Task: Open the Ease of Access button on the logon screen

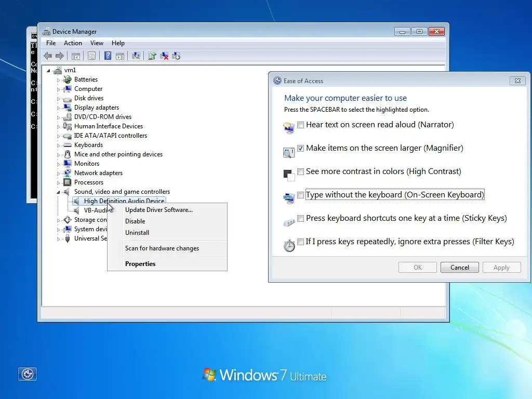Action: [28, 374]
